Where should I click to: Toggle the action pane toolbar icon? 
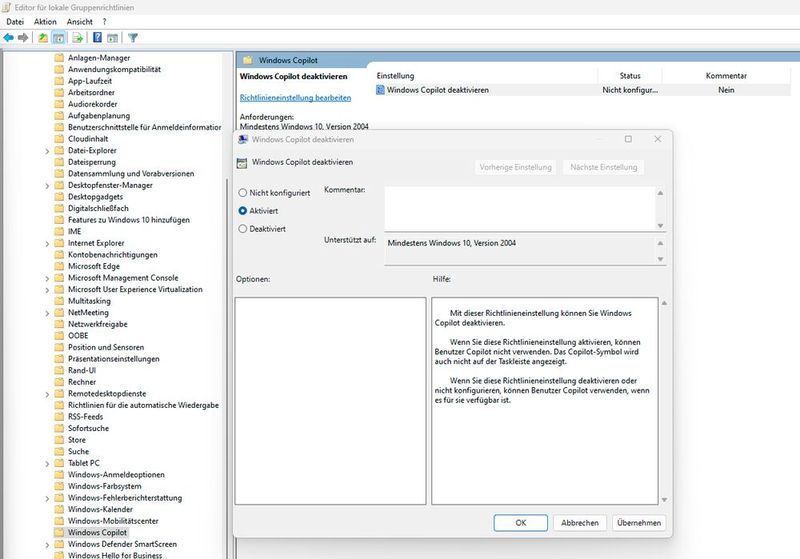[112, 38]
